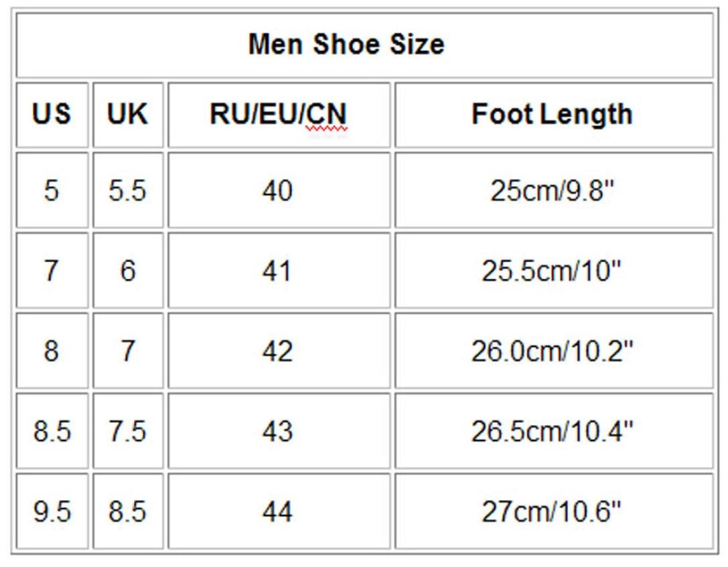Click the EU size 43 cell

coord(277,432)
